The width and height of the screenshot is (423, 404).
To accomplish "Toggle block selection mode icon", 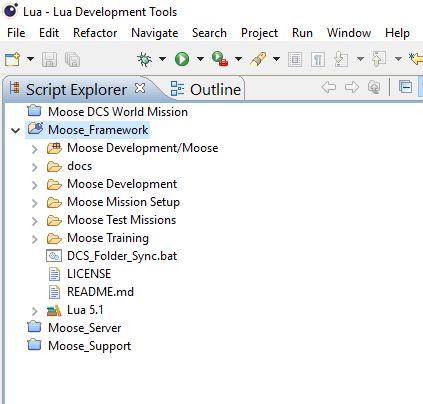I will [x=295, y=60].
